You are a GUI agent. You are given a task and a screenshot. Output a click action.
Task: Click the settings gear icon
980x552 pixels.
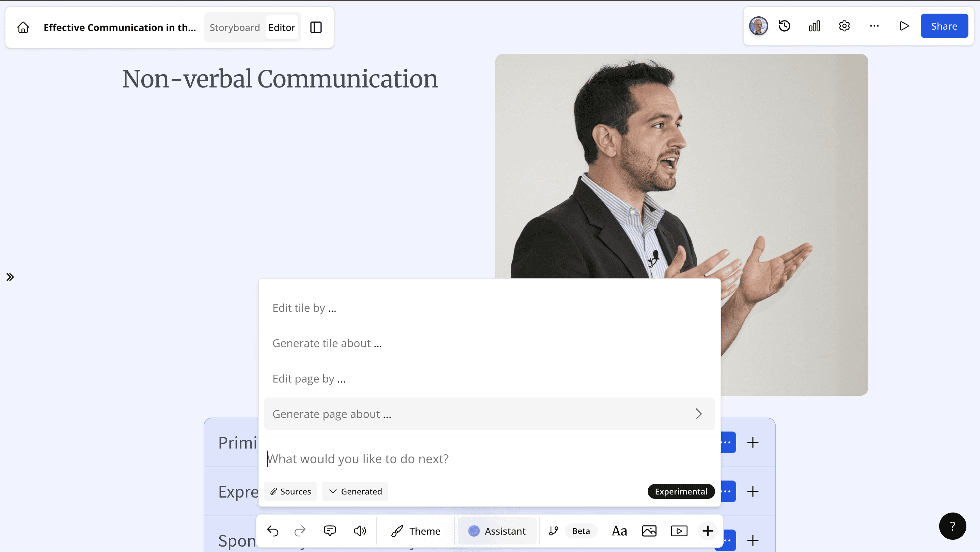[844, 26]
